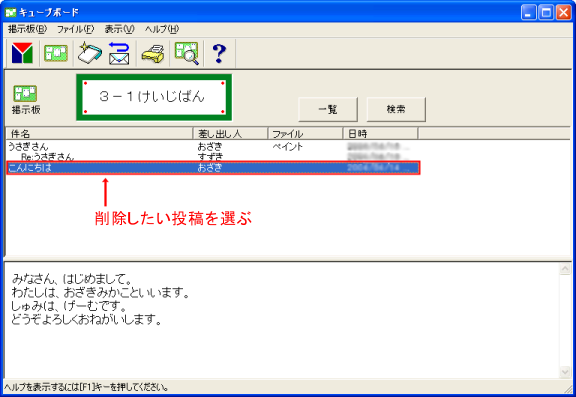Print using the yellow printer icon
Image resolution: width=576 pixels, height=397 pixels.
coord(153,54)
